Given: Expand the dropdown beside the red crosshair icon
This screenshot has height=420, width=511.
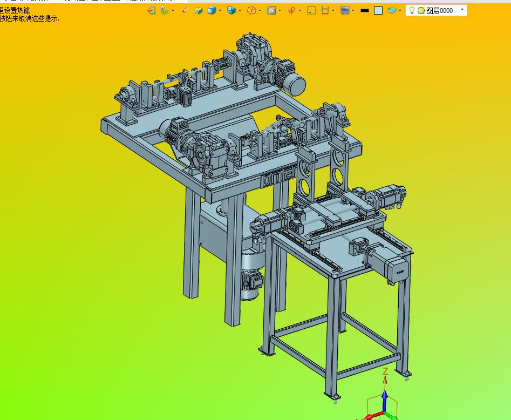Looking at the screenshot, I should click(x=300, y=10).
